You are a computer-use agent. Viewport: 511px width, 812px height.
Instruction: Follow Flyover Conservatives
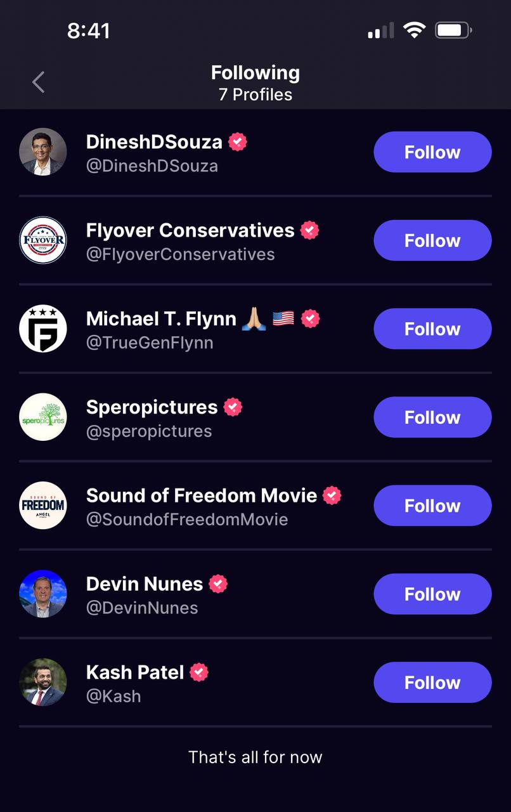coord(432,240)
